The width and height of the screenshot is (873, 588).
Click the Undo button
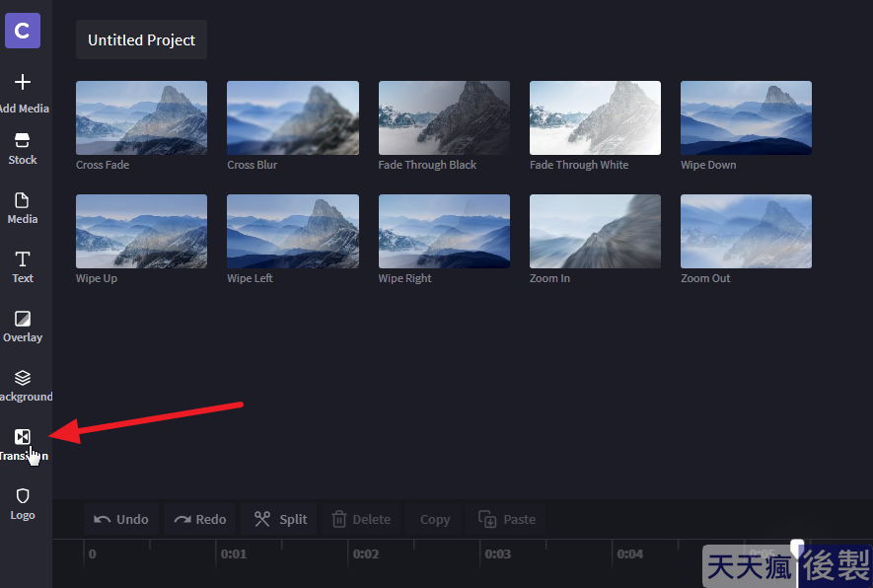pos(121,519)
